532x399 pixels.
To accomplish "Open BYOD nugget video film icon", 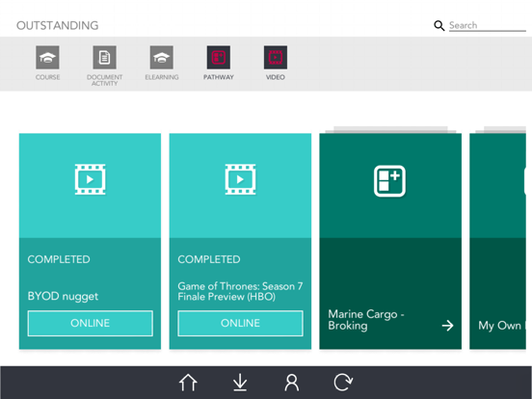I will (90, 179).
